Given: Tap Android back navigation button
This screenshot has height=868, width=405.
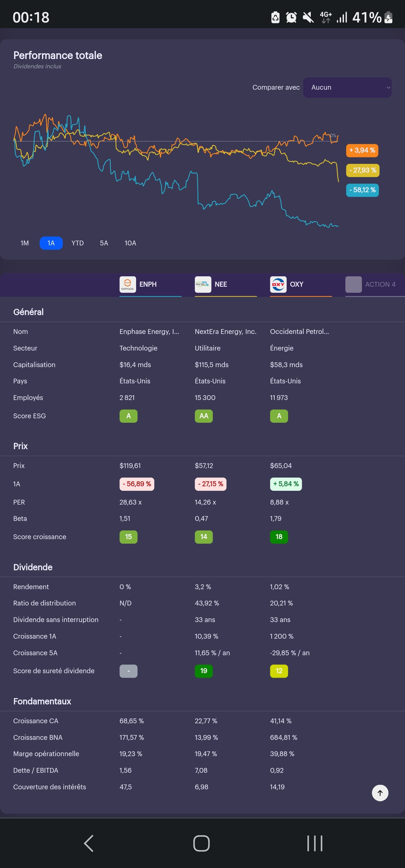Looking at the screenshot, I should (89, 843).
